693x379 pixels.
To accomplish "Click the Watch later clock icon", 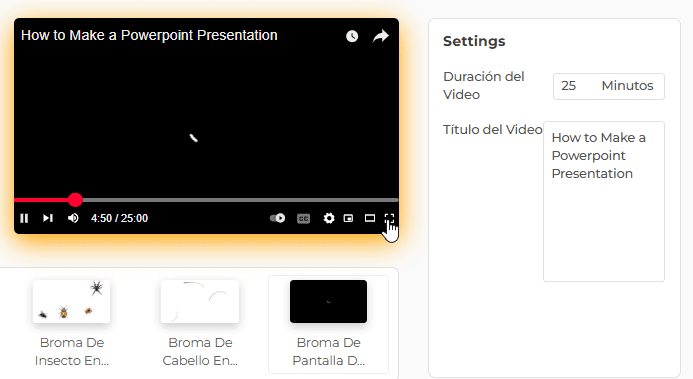I will pos(352,36).
